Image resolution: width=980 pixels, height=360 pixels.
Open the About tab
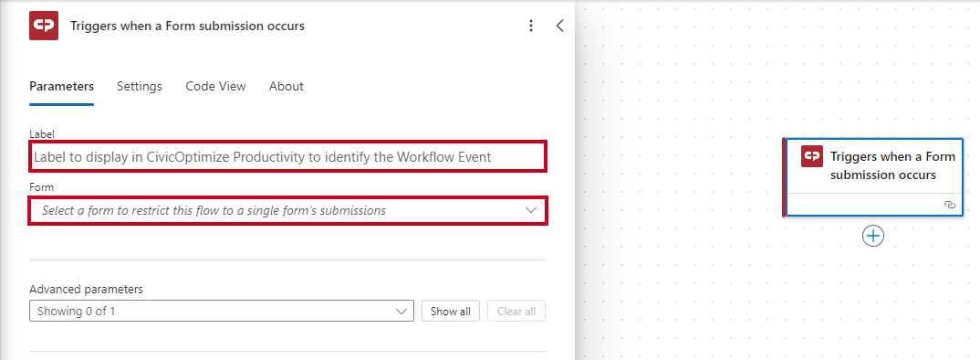[x=287, y=87]
